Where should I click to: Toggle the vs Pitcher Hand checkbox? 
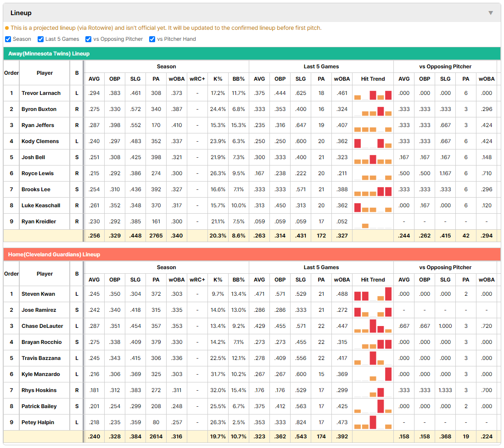[x=152, y=39]
